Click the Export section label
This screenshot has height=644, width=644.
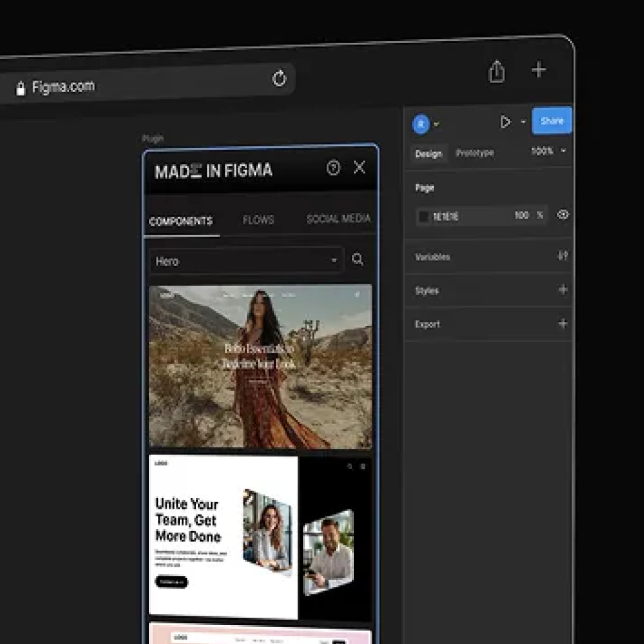(x=427, y=324)
